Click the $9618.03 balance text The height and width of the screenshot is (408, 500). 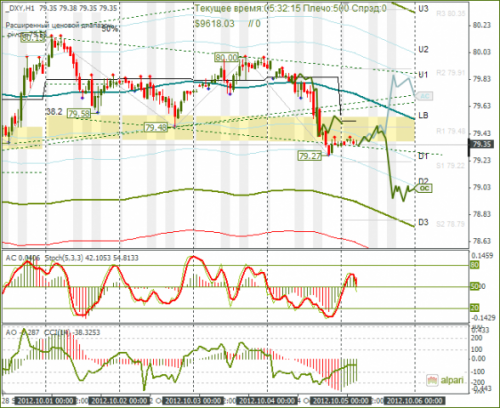215,24
